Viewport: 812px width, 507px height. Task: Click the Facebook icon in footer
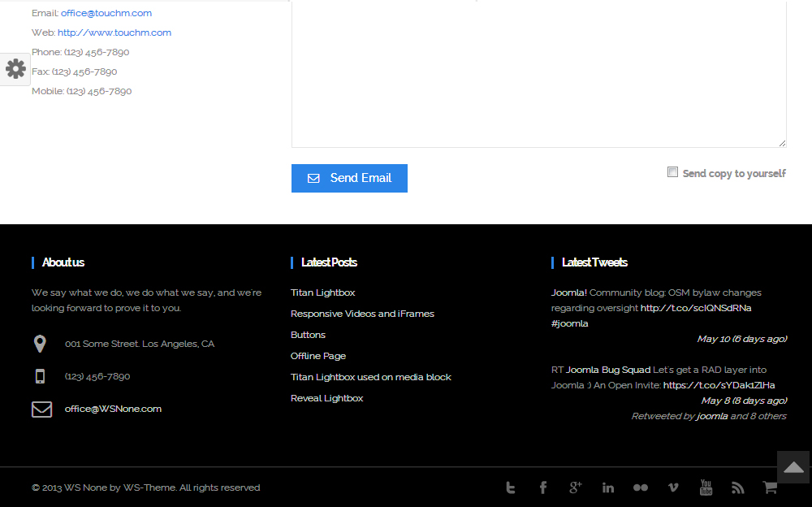point(543,487)
